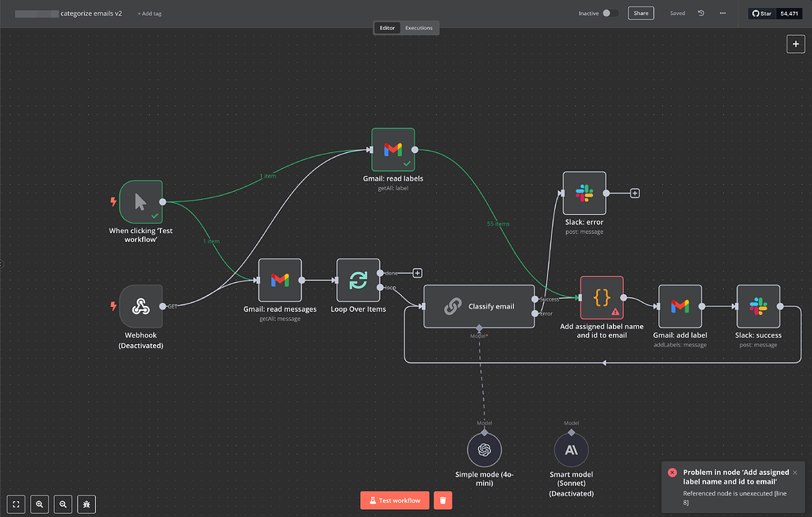The image size is (812, 517).
Task: Run the workflow with 'Test workflow'
Action: [394, 500]
